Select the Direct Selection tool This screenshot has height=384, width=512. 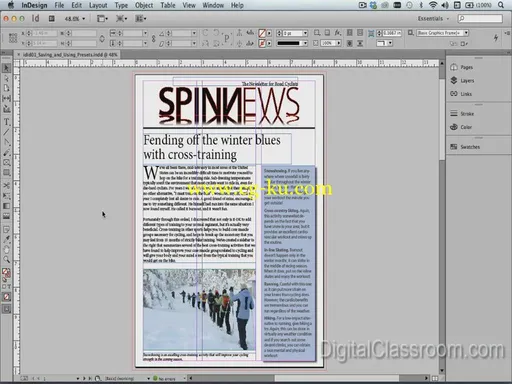coord(6,78)
